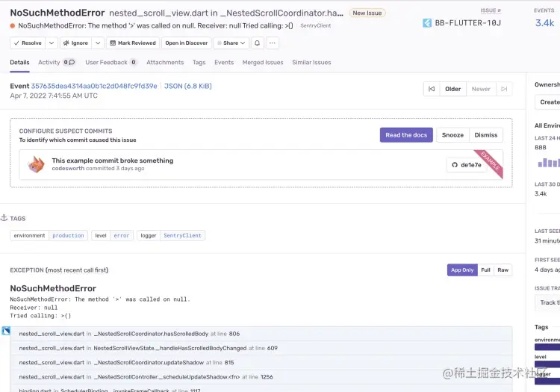Image resolution: width=560 pixels, height=392 pixels.
Task: Jump to the newest event icon
Action: [504, 89]
